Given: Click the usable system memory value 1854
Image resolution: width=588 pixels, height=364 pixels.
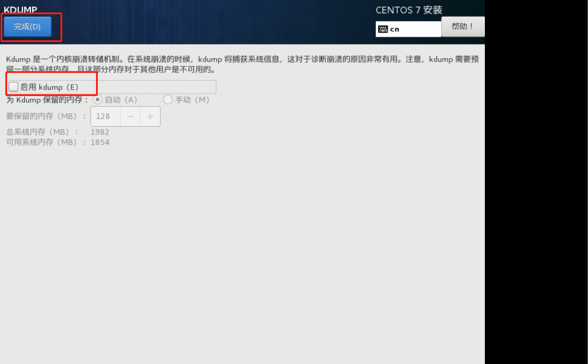Looking at the screenshot, I should (x=100, y=142).
